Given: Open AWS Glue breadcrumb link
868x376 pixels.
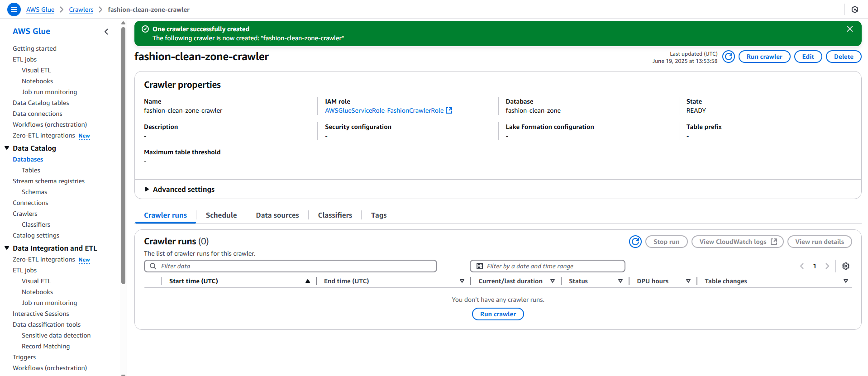Looking at the screenshot, I should (x=40, y=10).
